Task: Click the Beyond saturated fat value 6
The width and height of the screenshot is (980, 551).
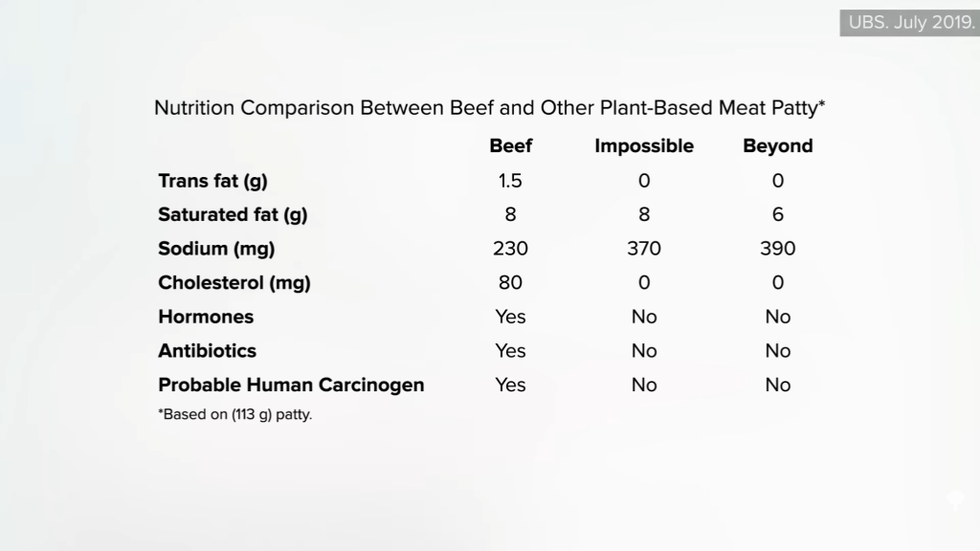Action: pyautogui.click(x=777, y=215)
